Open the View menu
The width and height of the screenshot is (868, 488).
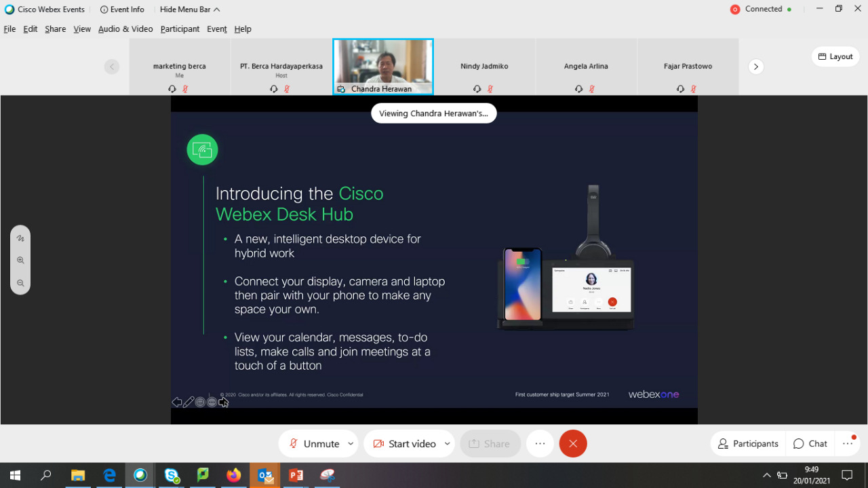click(82, 29)
